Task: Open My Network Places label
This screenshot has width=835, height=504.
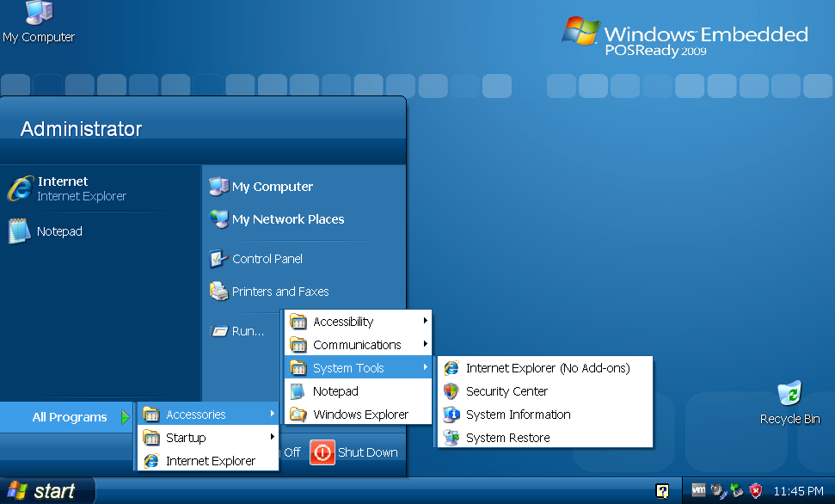Action: pyautogui.click(x=288, y=219)
